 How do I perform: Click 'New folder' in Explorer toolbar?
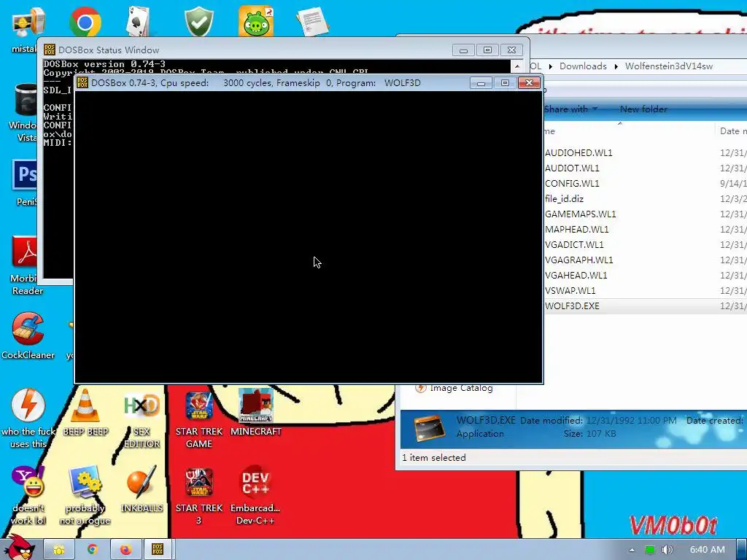(x=643, y=109)
